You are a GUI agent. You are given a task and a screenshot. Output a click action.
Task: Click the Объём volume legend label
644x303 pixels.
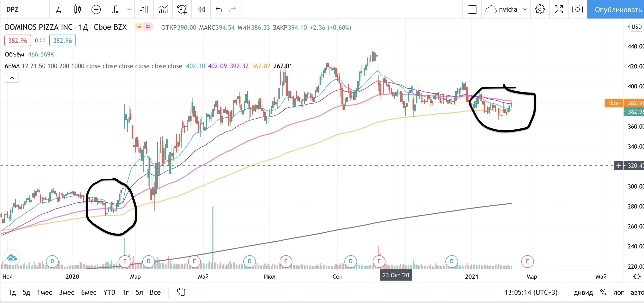15,54
